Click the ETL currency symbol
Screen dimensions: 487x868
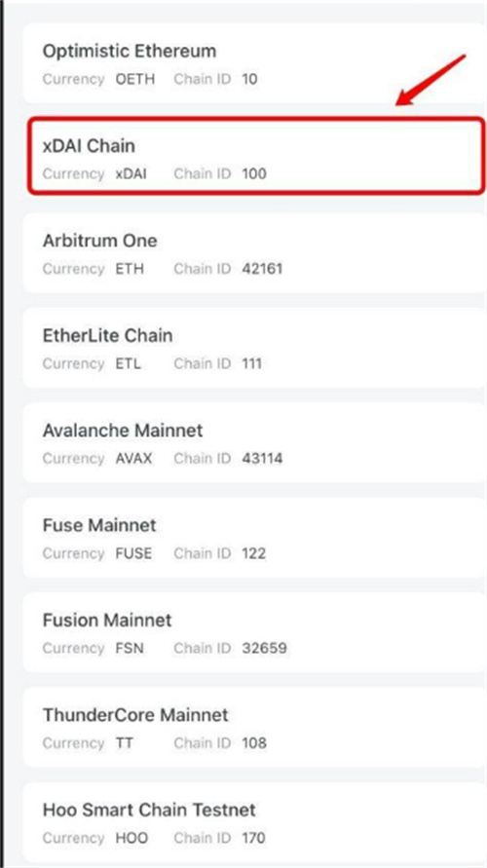(128, 363)
